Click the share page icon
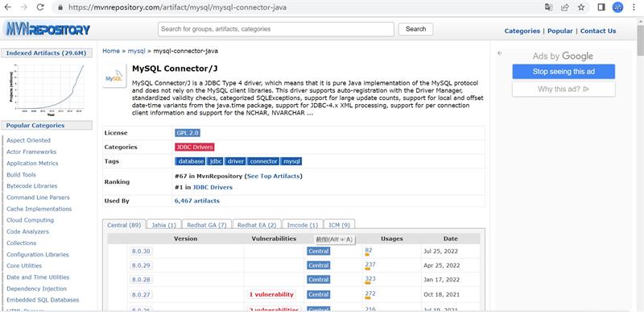The height and width of the screenshot is (312, 644). point(565,7)
